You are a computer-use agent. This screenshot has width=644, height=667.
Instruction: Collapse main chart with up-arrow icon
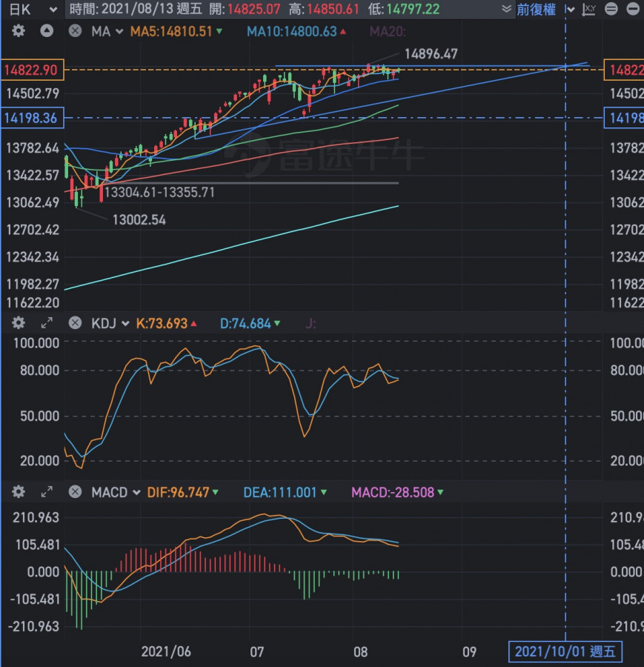pyautogui.click(x=47, y=31)
